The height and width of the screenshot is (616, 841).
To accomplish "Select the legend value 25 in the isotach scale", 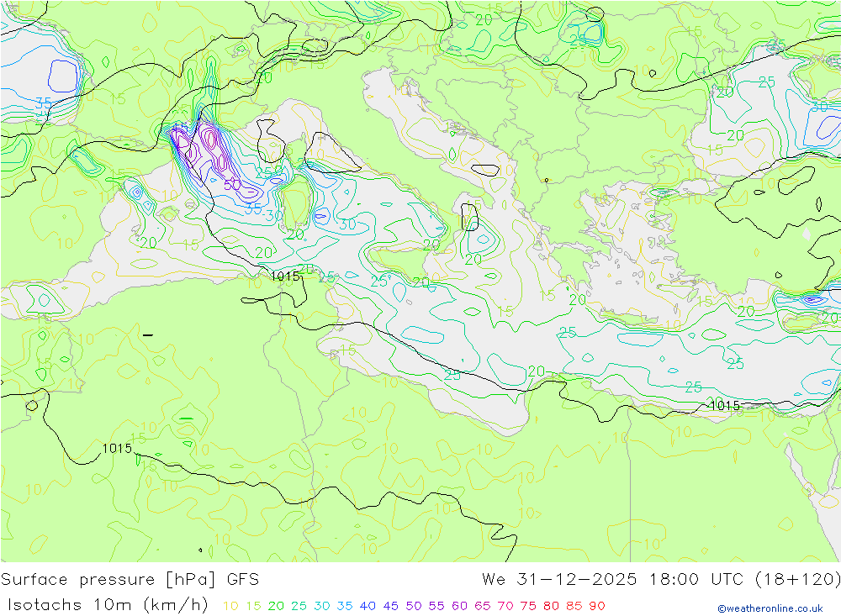I will 299,606.
